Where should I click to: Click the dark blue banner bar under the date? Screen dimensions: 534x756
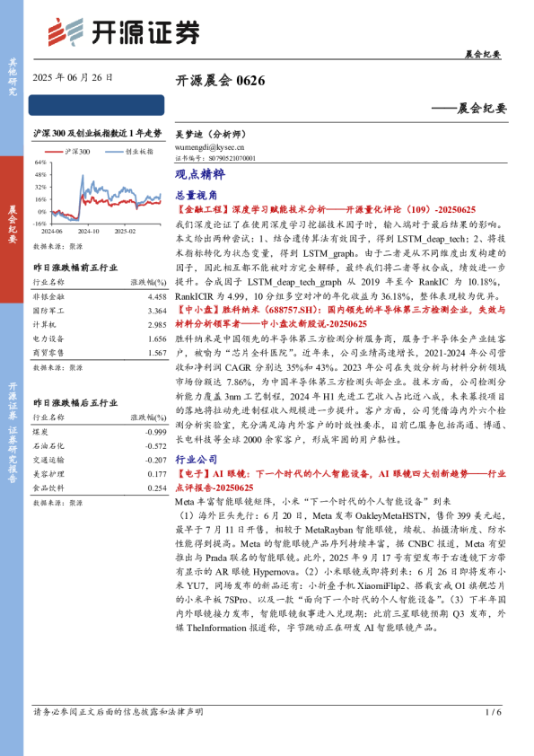[96, 105]
